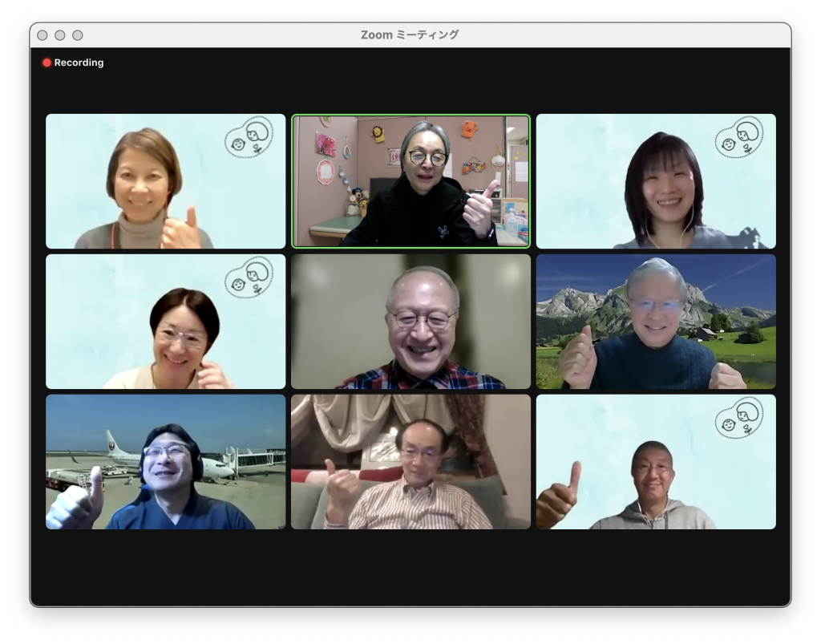Screen dimensions: 821x644
Task: Select the woman in turtleneck giving thumbs up tile
Action: [x=165, y=181]
